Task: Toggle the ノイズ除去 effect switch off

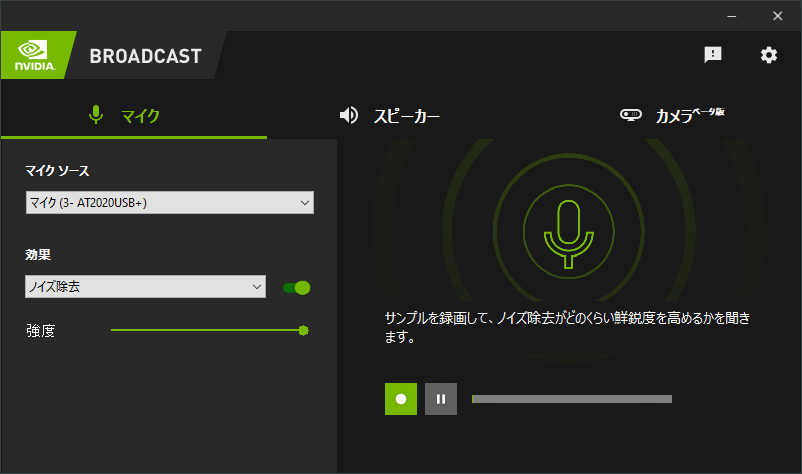Action: [297, 287]
